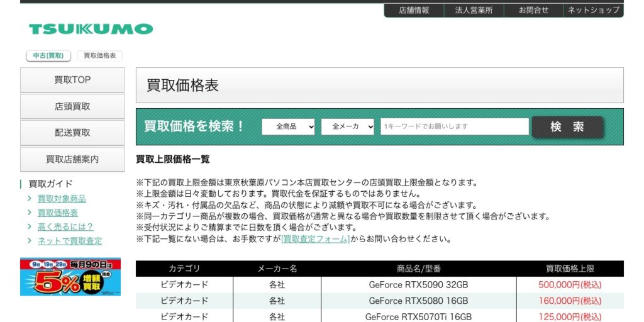Click the TSUKUMO logo
The height and width of the screenshot is (322, 644).
(x=91, y=29)
